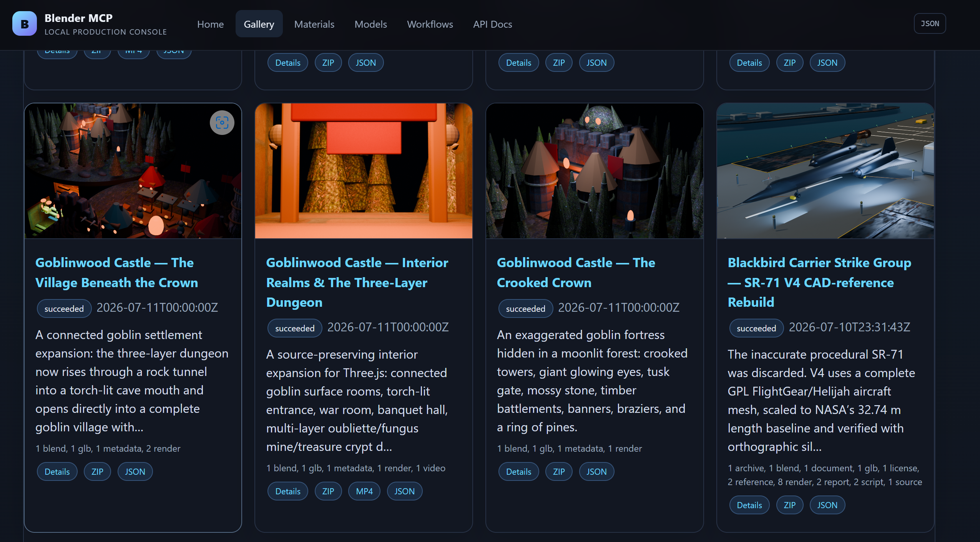Click succeeded badge on Interior Realms card
This screenshot has height=542, width=980.
click(x=295, y=328)
